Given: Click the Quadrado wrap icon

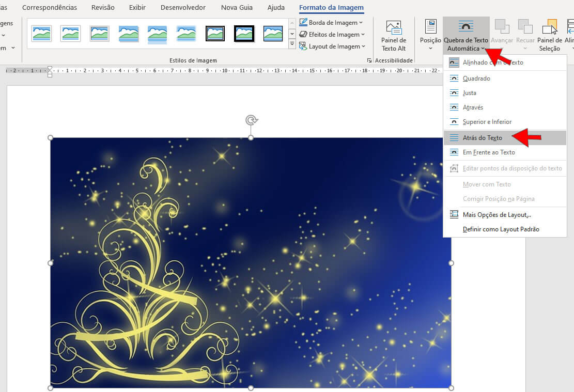Looking at the screenshot, I should click(x=454, y=79).
